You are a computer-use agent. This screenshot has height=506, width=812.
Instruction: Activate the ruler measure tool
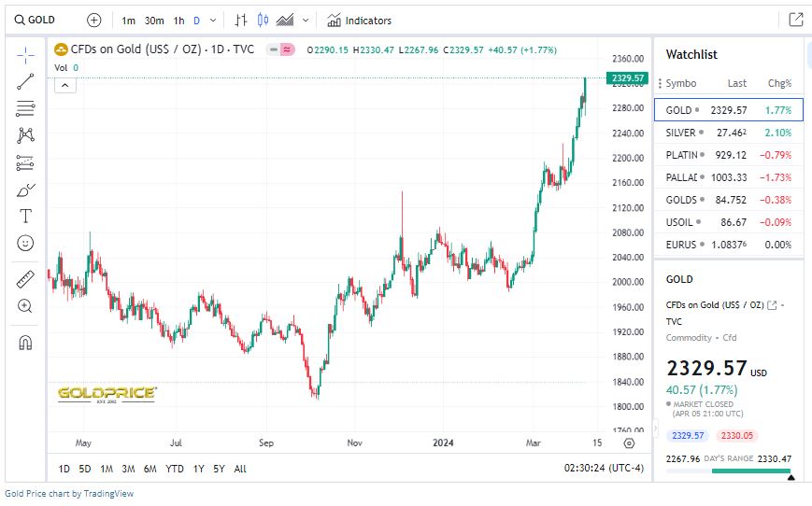pyautogui.click(x=25, y=279)
